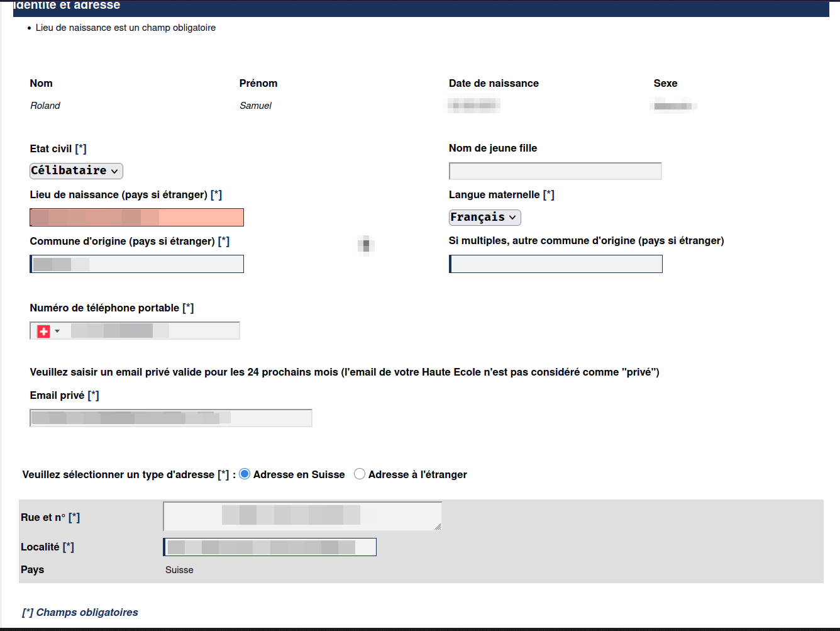The height and width of the screenshot is (631, 840).
Task: Click the autre commune d'origine field
Action: (x=556, y=264)
